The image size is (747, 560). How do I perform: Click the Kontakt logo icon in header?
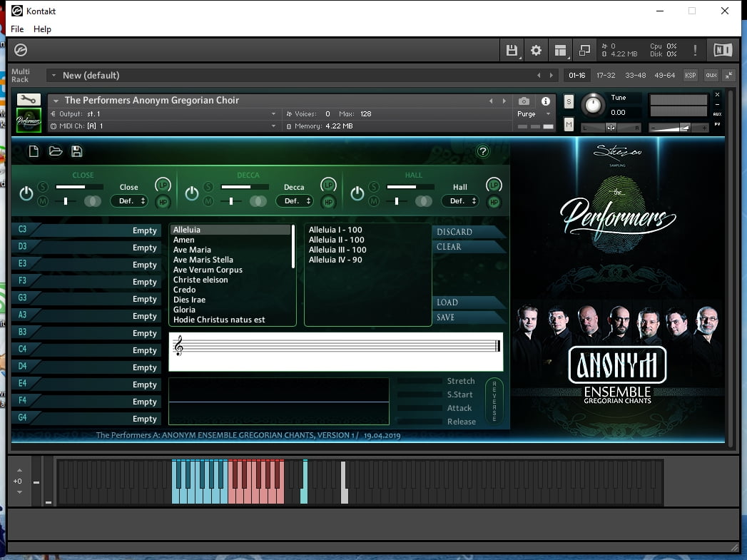click(x=21, y=49)
